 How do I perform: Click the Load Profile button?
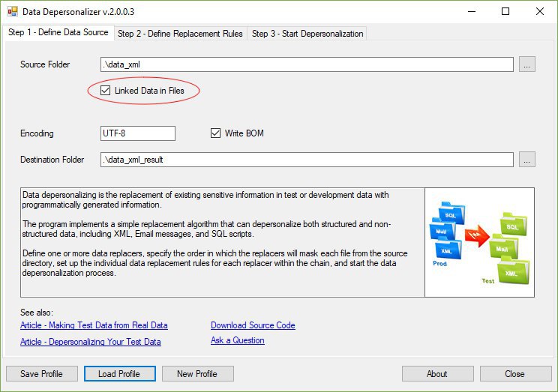point(119,373)
